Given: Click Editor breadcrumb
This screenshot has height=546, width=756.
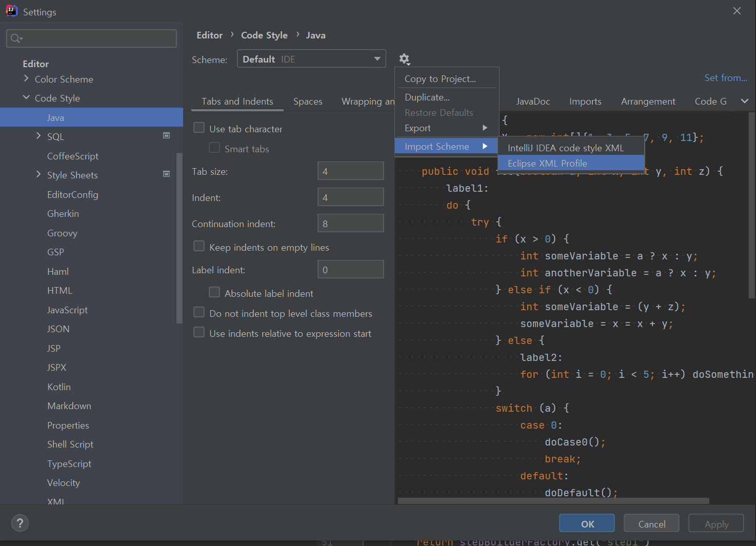Looking at the screenshot, I should point(210,35).
